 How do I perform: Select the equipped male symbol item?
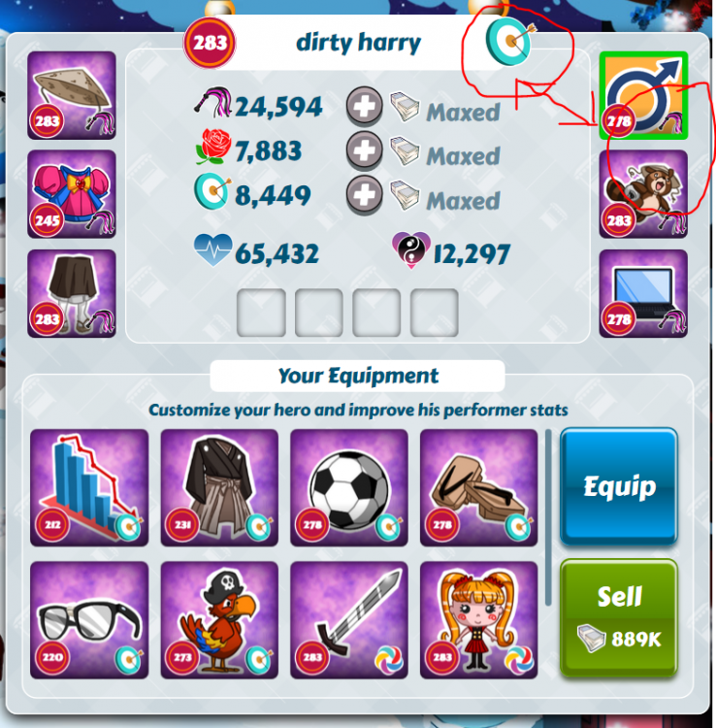click(643, 95)
